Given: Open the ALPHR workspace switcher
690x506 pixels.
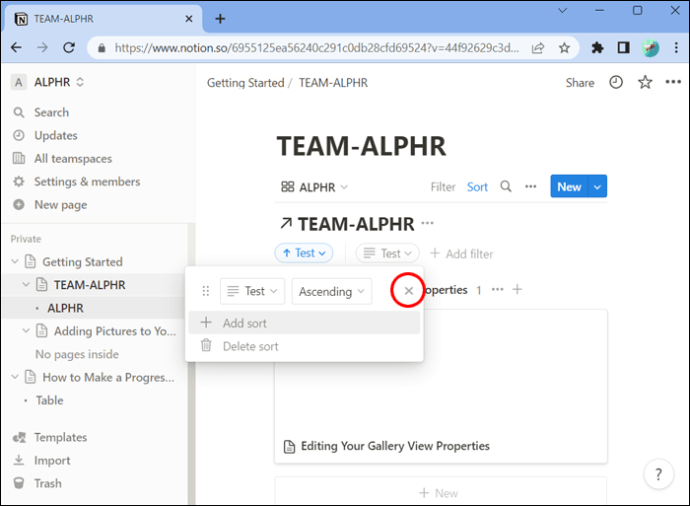Looking at the screenshot, I should pos(48,82).
